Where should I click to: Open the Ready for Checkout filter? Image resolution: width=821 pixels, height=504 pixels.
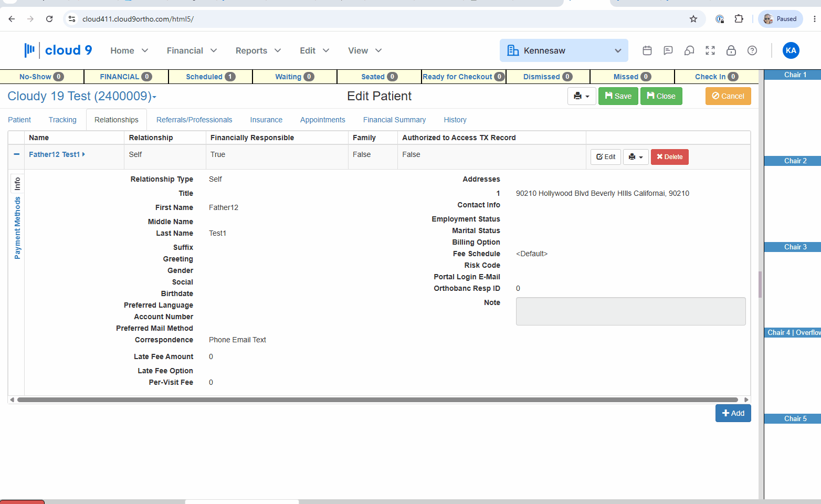click(x=464, y=77)
